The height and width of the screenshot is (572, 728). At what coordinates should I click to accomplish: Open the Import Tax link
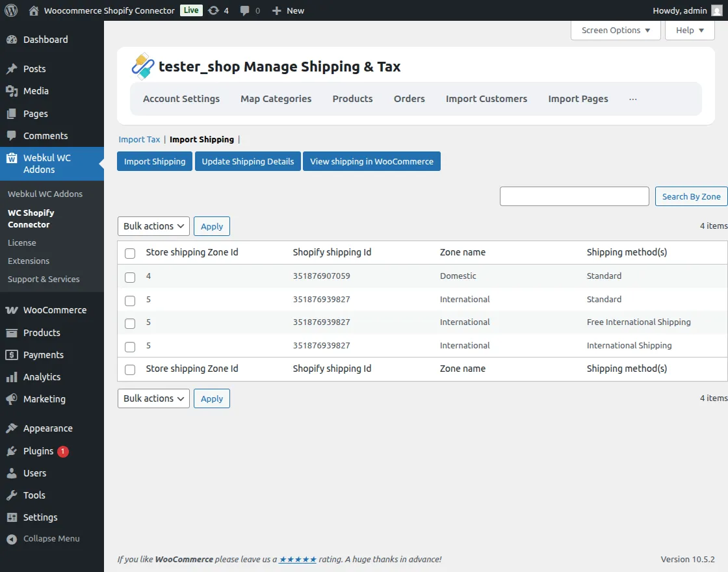139,139
